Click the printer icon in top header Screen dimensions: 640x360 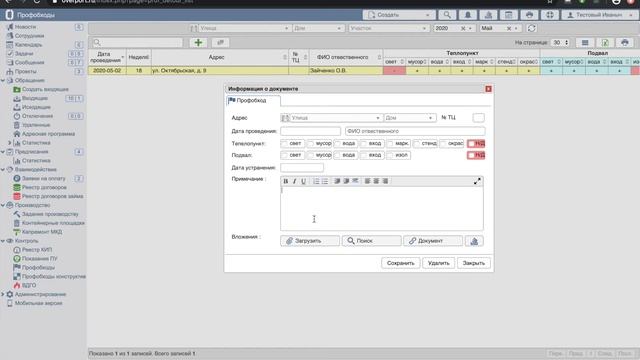coord(529,15)
